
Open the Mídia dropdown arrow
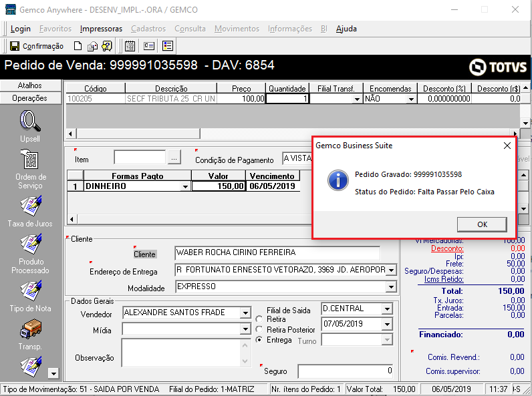point(245,329)
